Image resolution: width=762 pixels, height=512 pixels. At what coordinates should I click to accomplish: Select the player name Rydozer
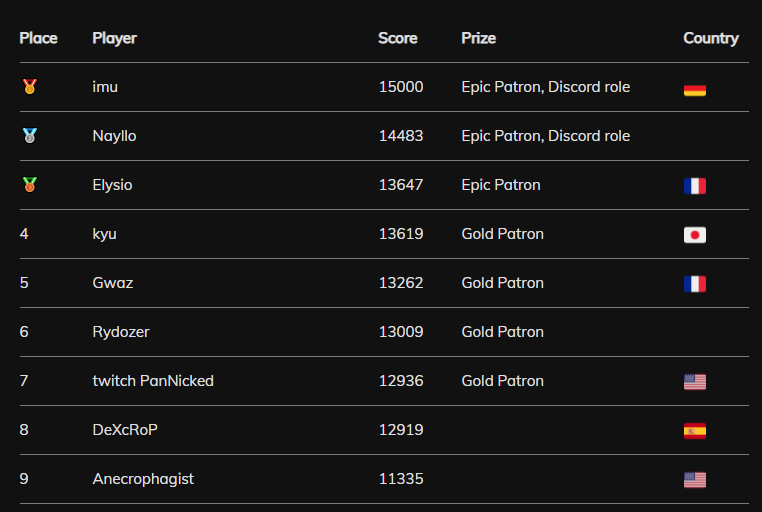tap(121, 332)
